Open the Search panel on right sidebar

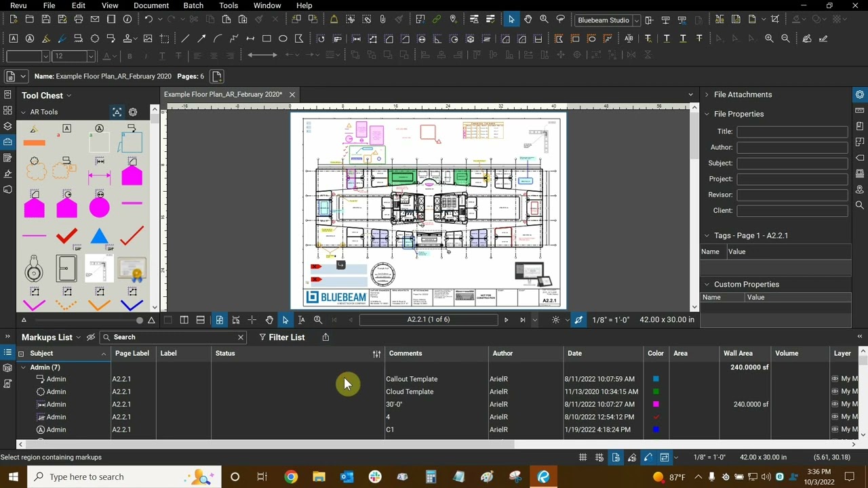tap(860, 205)
